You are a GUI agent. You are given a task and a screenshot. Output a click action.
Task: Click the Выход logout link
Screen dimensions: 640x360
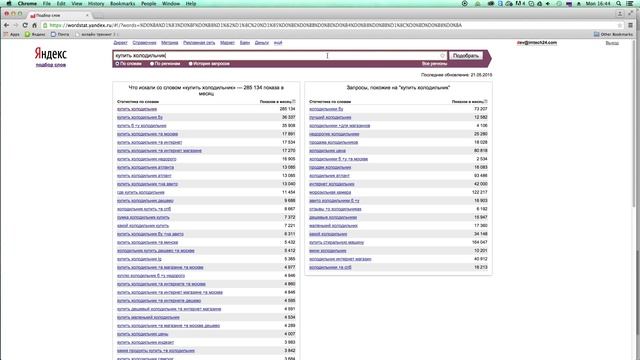612,43
